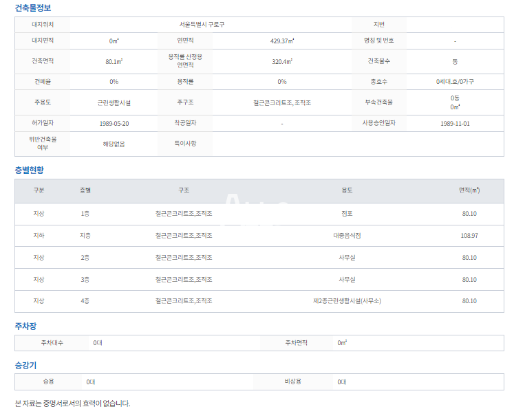Select the basement area value 108.97

(469, 236)
